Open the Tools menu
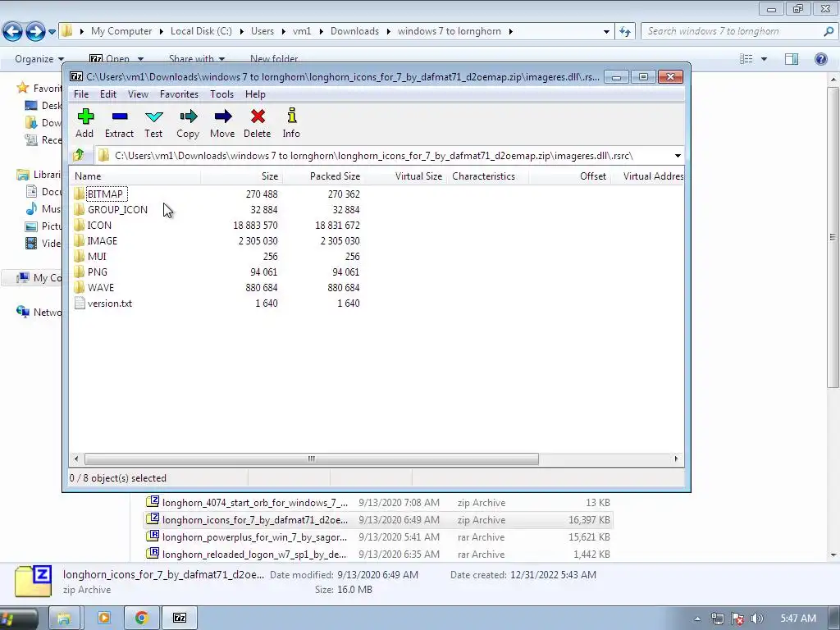840x630 pixels. [221, 94]
